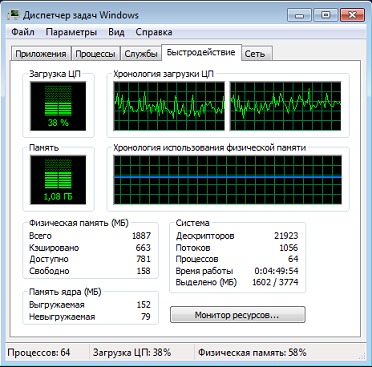Click the memory gauge showing 1,08 ГБ
The height and width of the screenshot is (367, 372).
point(58,179)
